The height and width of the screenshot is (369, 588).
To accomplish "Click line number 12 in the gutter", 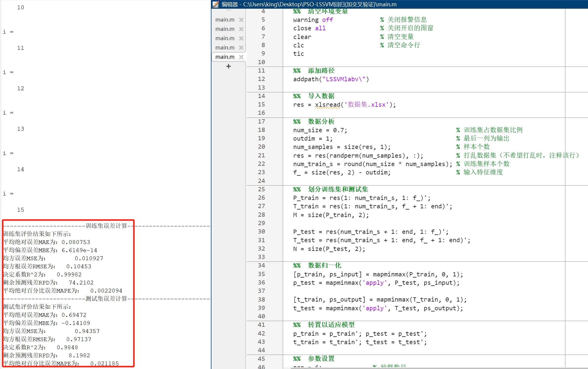I will [x=261, y=79].
